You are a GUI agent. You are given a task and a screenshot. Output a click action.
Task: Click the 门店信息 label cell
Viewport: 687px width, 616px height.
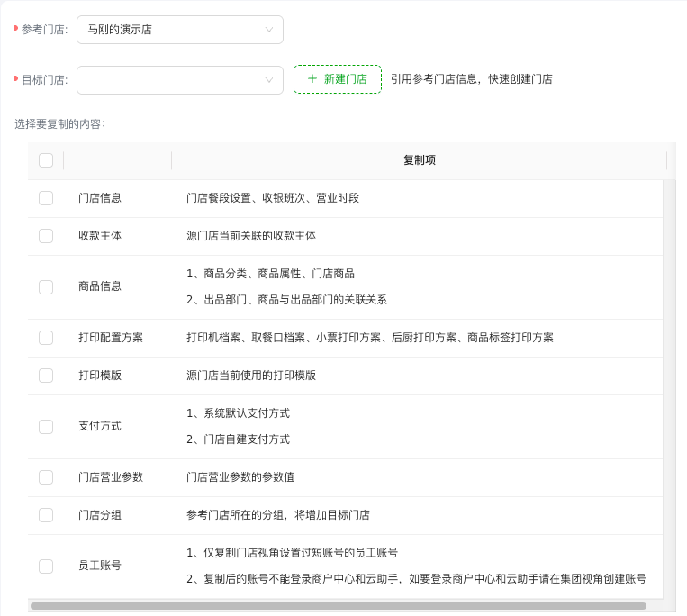click(x=100, y=198)
